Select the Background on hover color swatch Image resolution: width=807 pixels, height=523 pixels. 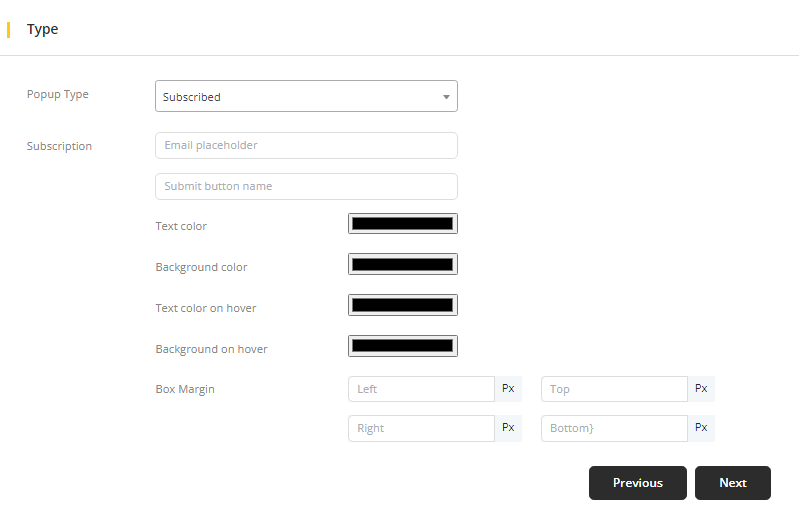click(402, 346)
